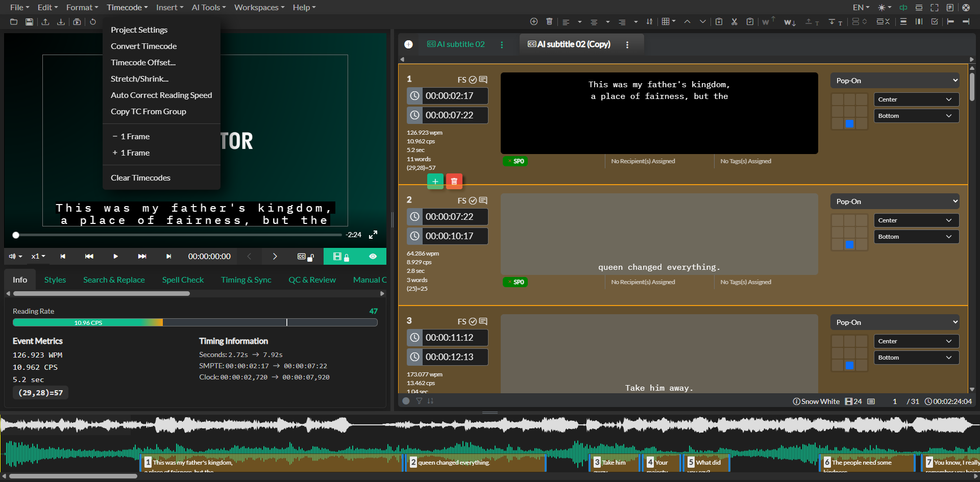Play the video with the play button

tap(115, 257)
